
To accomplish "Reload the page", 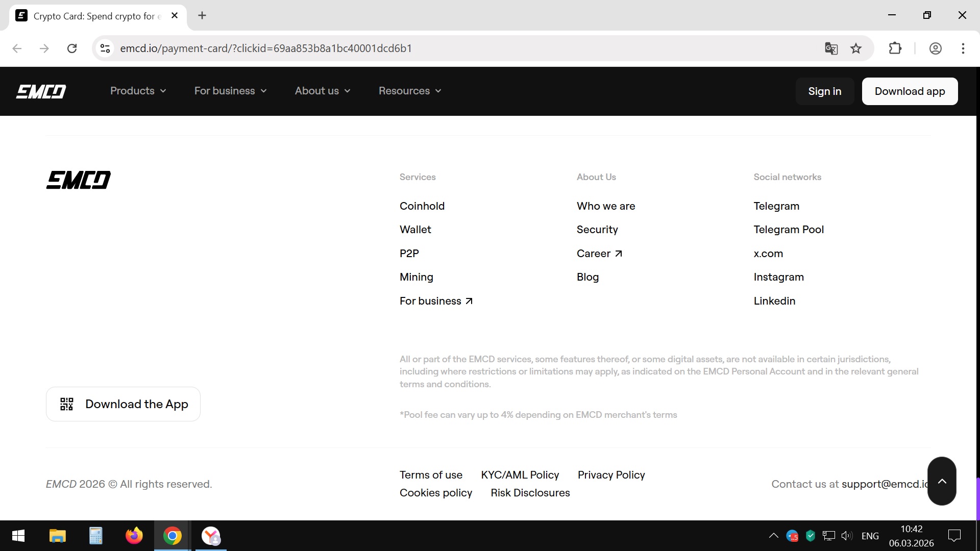I will tap(72, 48).
